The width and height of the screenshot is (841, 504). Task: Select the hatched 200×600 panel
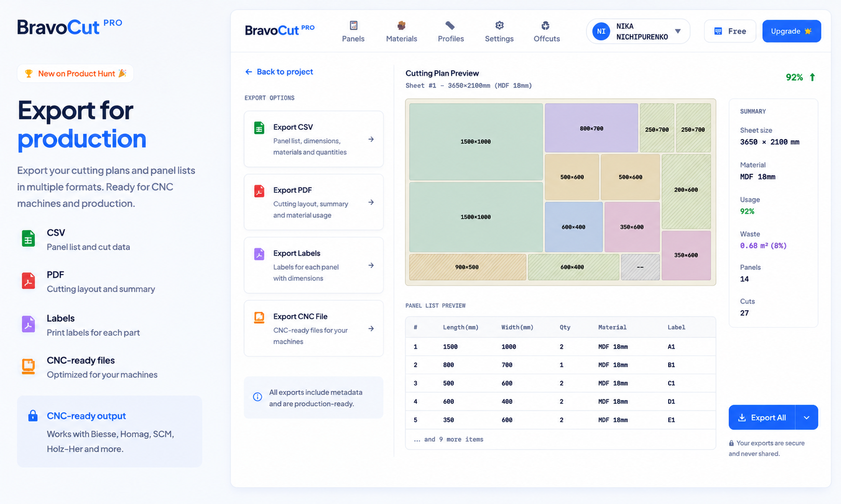click(686, 192)
